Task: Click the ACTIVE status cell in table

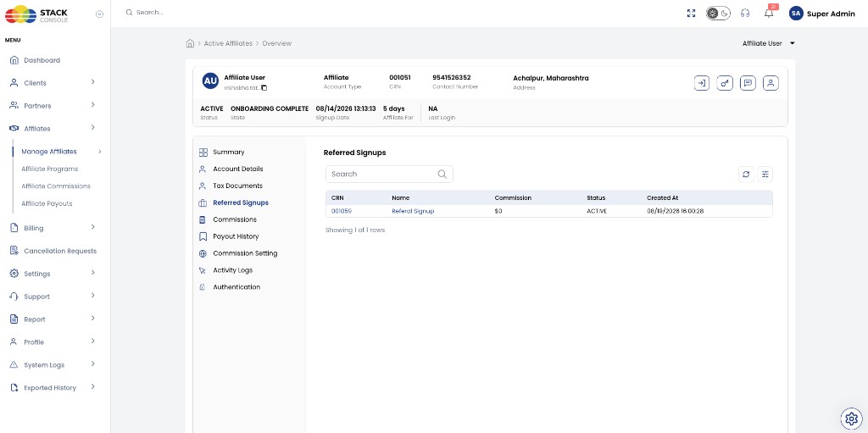Action: [x=597, y=211]
